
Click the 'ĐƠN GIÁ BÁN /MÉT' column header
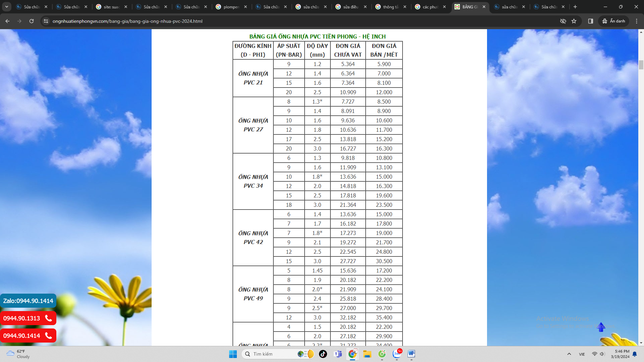pos(384,50)
